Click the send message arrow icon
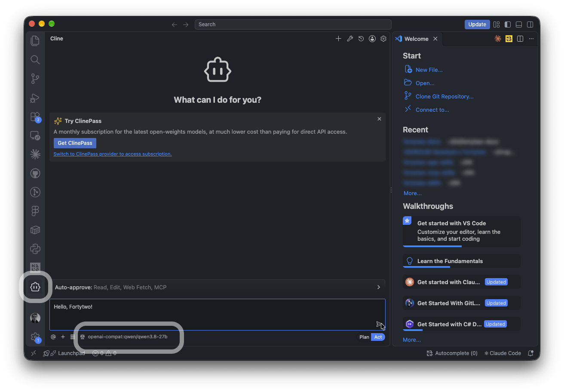 click(379, 324)
